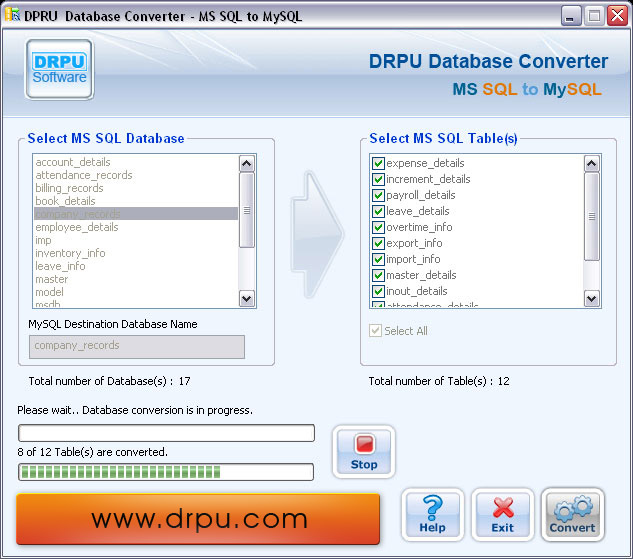Click the Stop conversion button

[x=364, y=451]
